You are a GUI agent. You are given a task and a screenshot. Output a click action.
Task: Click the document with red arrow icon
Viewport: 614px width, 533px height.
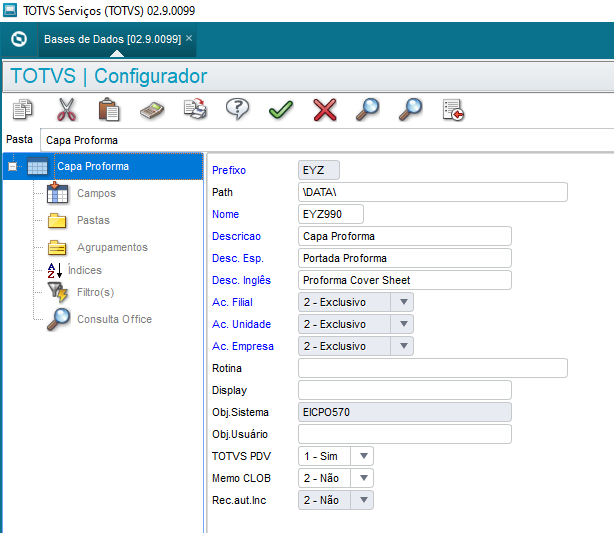pyautogui.click(x=453, y=110)
